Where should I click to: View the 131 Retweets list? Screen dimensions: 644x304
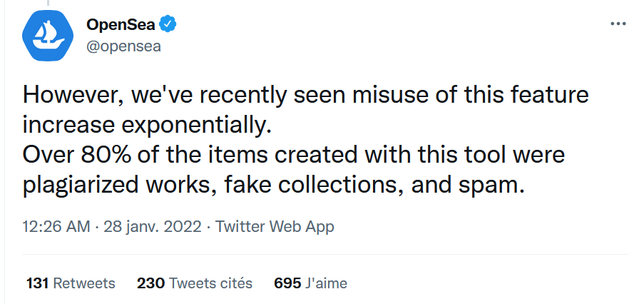click(70, 283)
